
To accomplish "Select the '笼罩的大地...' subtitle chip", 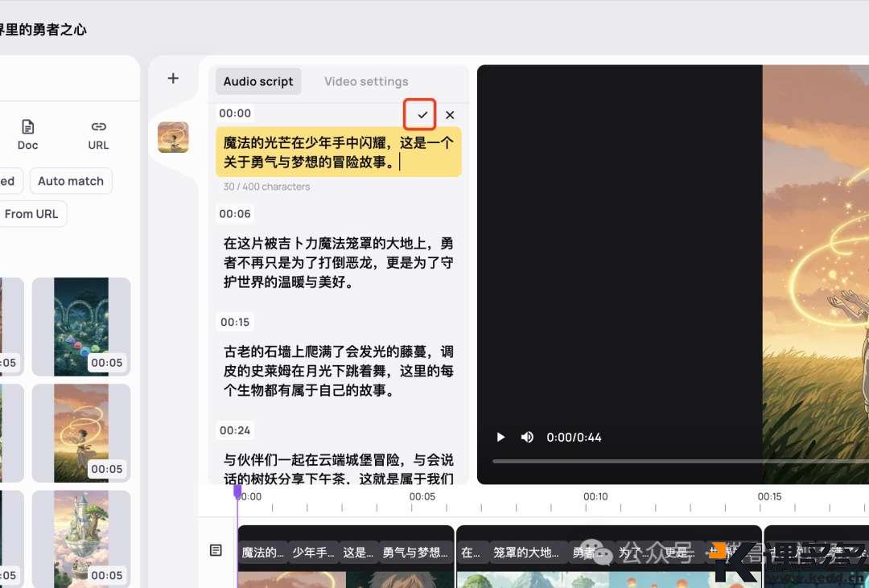I will (x=526, y=553).
